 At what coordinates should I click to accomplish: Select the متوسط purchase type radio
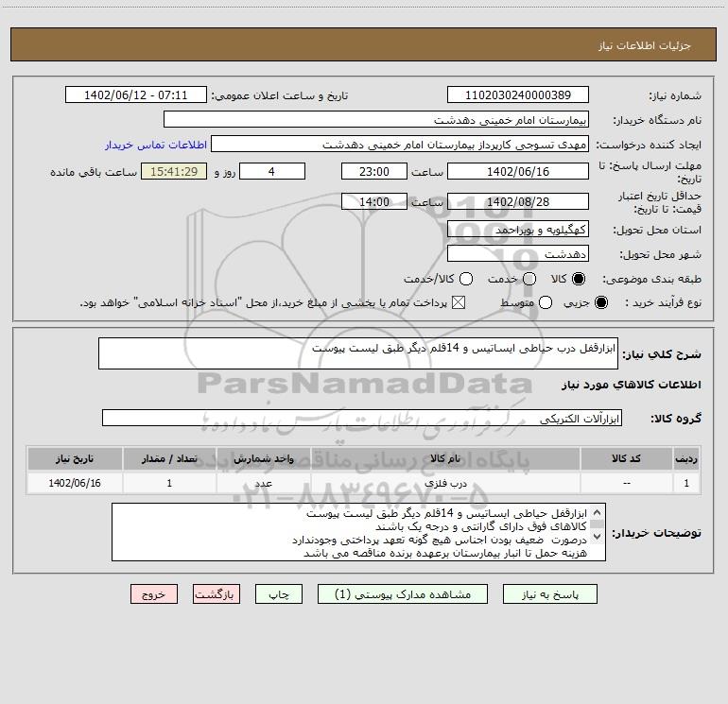point(546,302)
